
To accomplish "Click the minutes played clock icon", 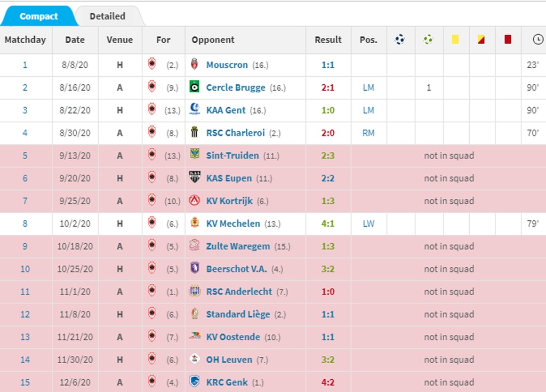I will point(538,39).
